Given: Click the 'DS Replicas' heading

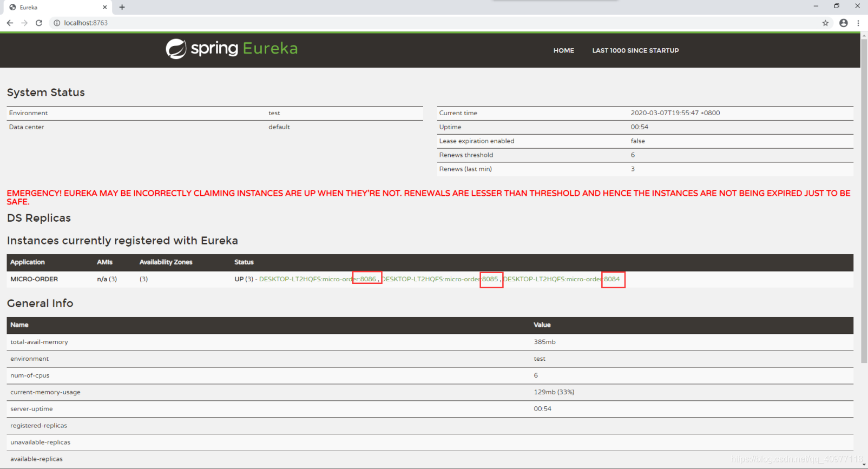Looking at the screenshot, I should [x=39, y=218].
